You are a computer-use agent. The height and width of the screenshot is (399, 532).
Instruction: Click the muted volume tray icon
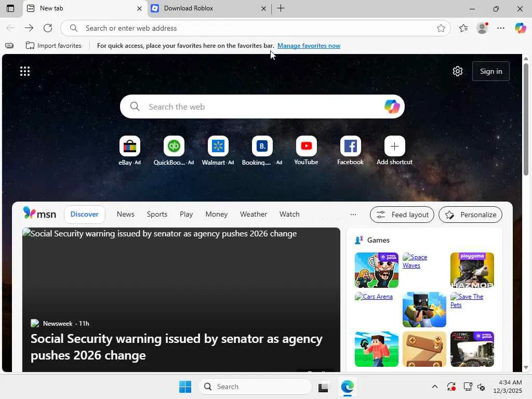pyautogui.click(x=481, y=387)
